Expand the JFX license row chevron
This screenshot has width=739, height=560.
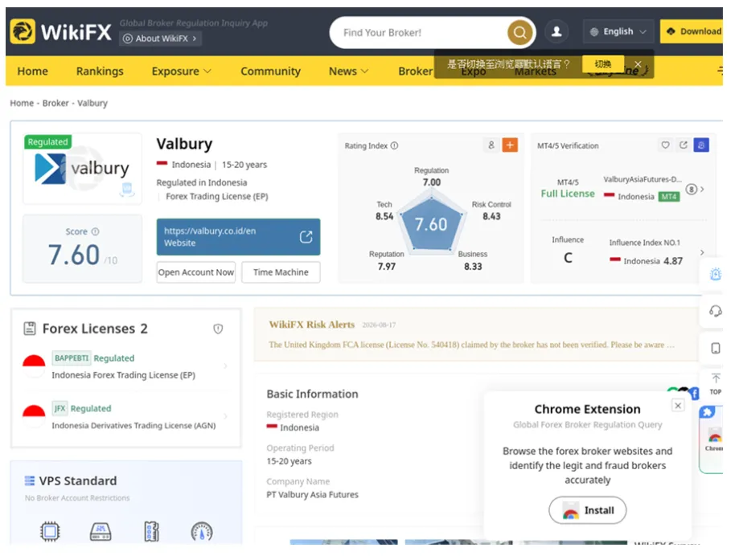225,416
